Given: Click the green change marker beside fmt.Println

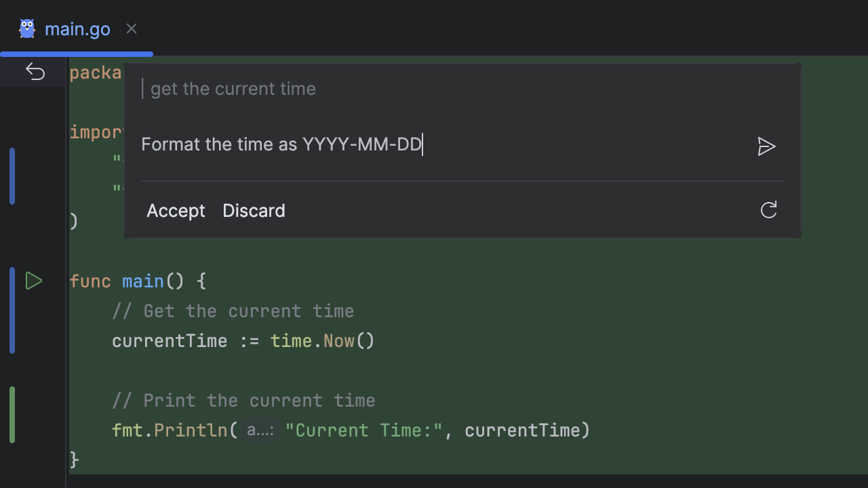Looking at the screenshot, I should pyautogui.click(x=12, y=415).
